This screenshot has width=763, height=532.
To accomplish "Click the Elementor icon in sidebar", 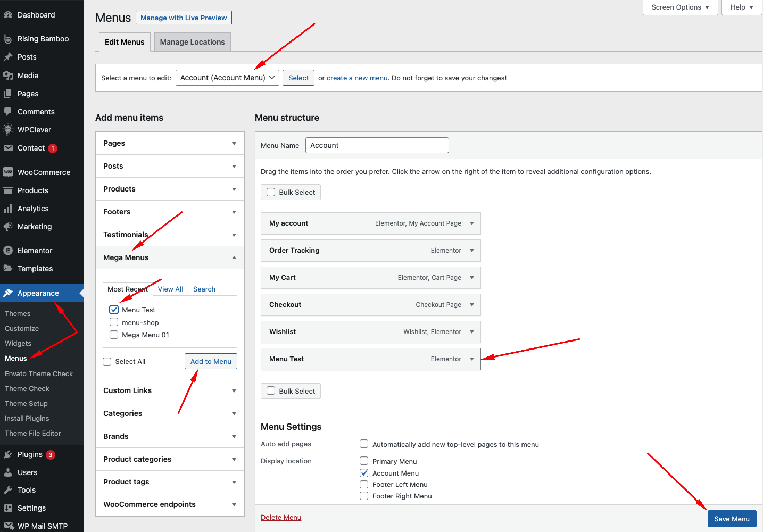I will pos(8,251).
